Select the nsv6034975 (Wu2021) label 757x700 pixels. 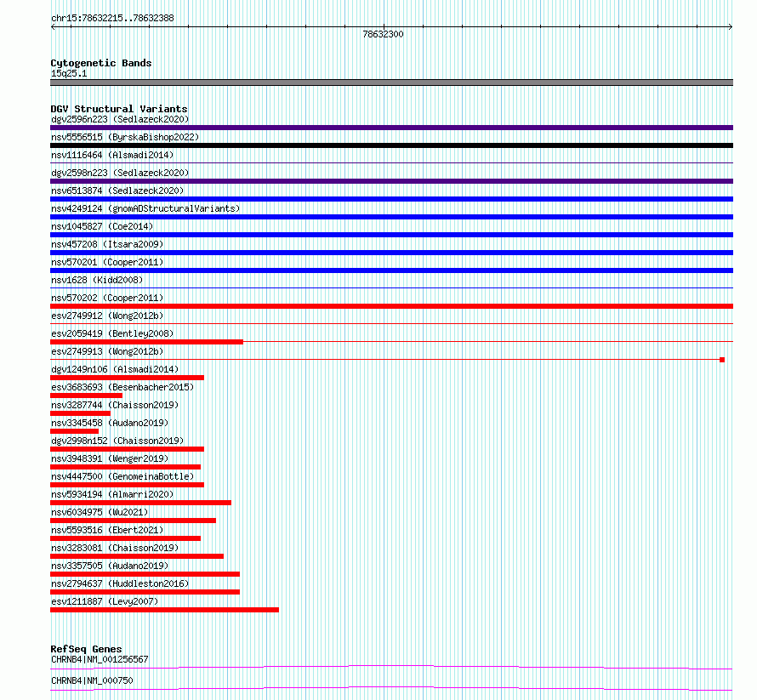pyautogui.click(x=100, y=512)
